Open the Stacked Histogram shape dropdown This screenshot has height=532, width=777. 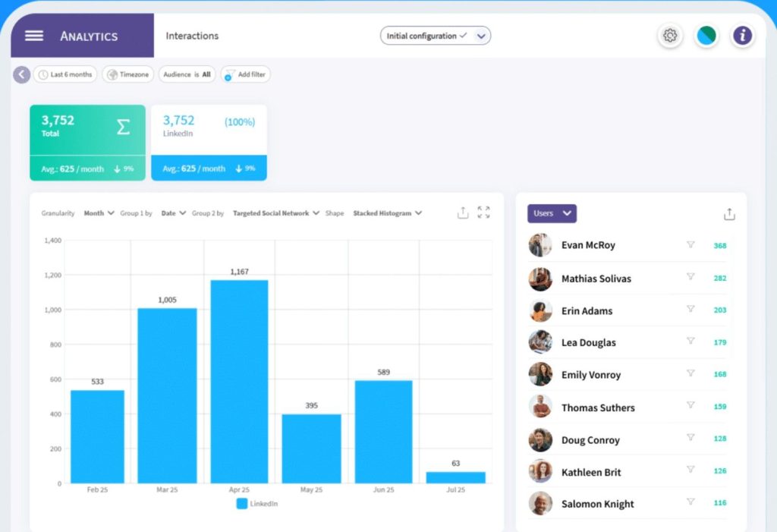point(387,213)
